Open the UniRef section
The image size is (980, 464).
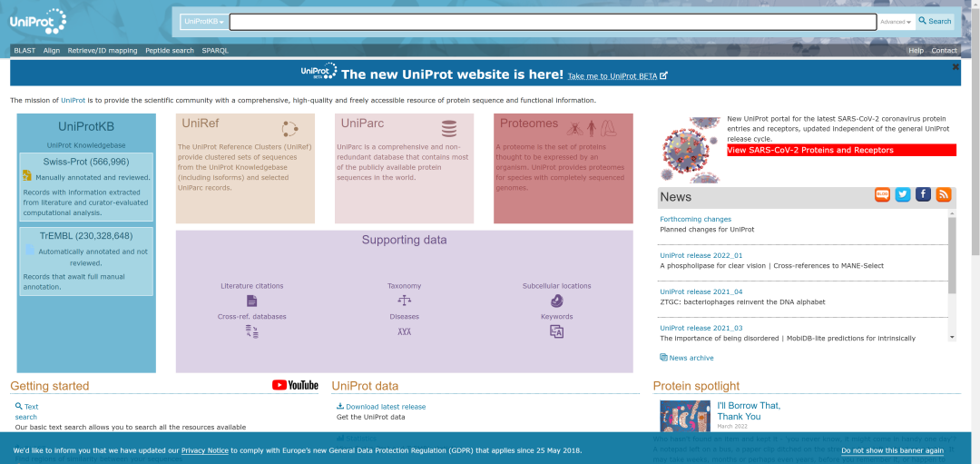[x=200, y=123]
